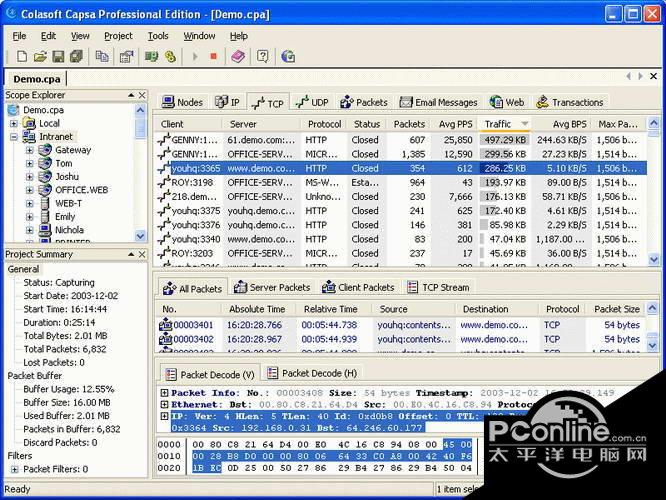Switch to the Web tab
The width and height of the screenshot is (666, 500).
pyautogui.click(x=507, y=102)
